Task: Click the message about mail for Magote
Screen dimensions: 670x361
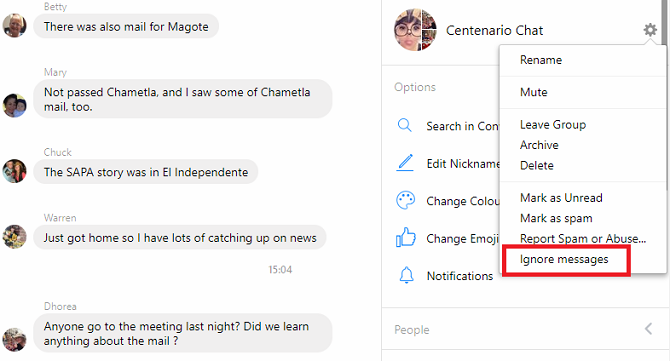Action: (x=126, y=26)
